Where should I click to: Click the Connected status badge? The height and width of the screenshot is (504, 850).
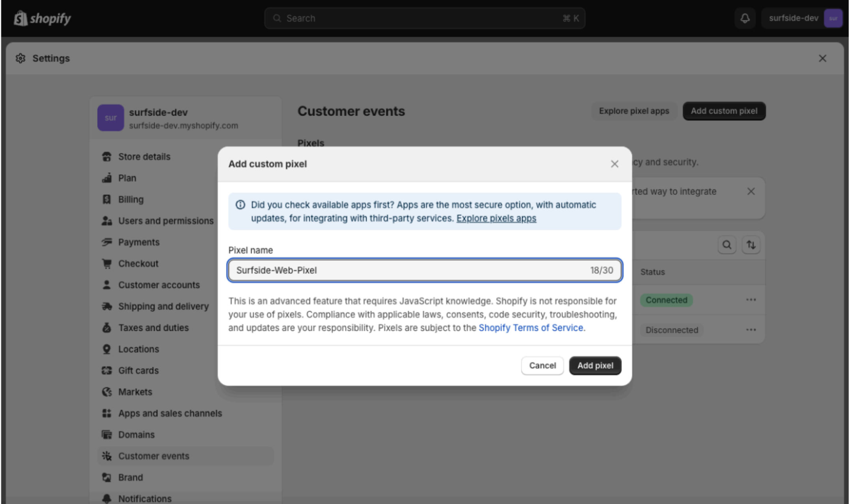666,300
